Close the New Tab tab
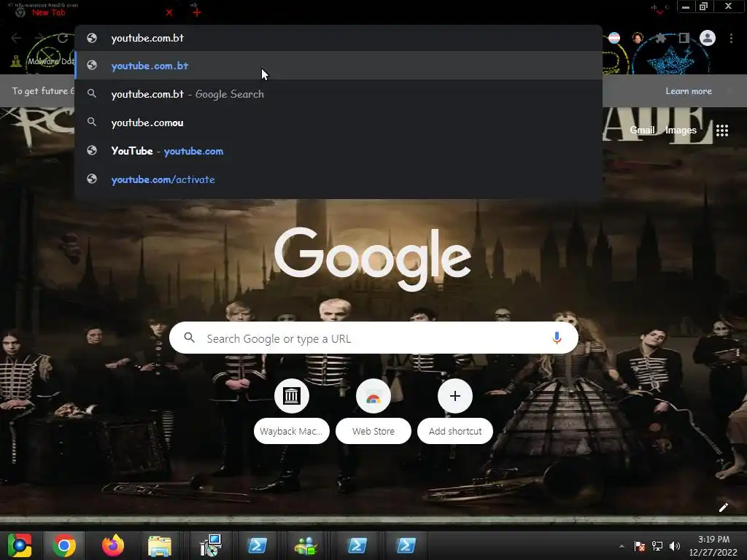747x560 pixels. [x=169, y=13]
